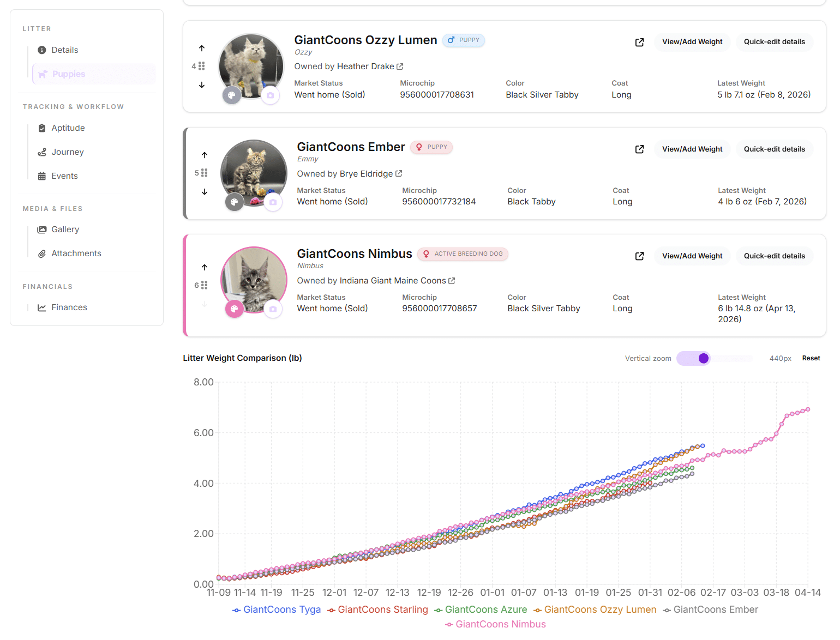This screenshot has height=640, width=840.
Task: Select the Aptitude tracking section
Action: point(68,128)
